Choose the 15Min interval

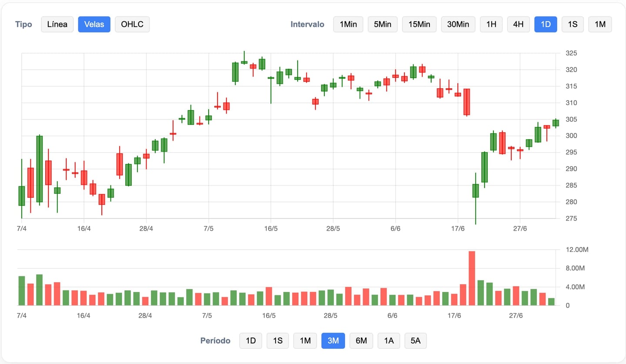(419, 24)
